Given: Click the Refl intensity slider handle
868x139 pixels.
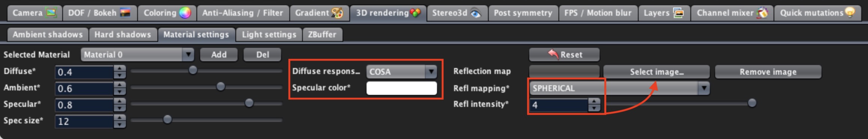Looking at the screenshot, I should pos(752,103).
